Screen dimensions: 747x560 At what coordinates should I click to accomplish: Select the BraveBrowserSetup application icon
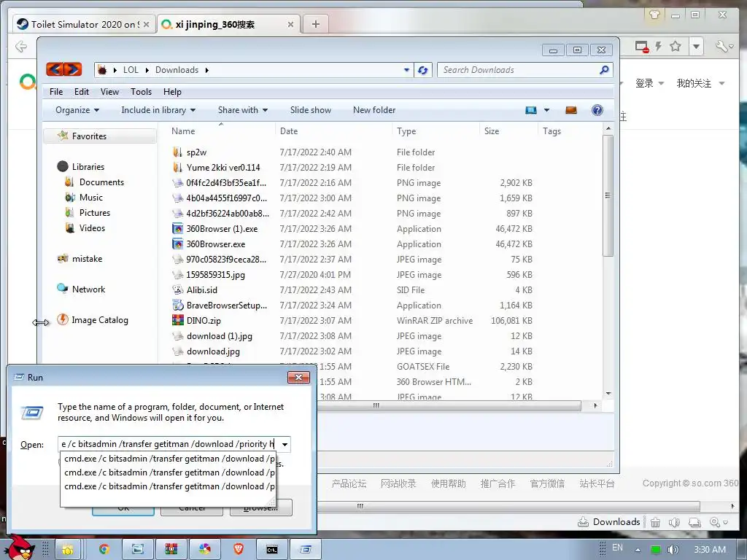coord(178,306)
